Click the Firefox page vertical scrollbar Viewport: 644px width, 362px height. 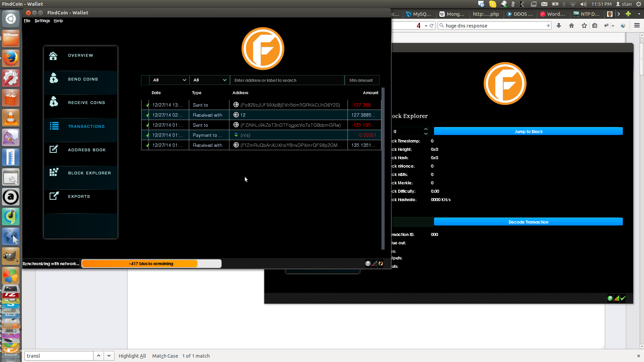tap(641, 191)
